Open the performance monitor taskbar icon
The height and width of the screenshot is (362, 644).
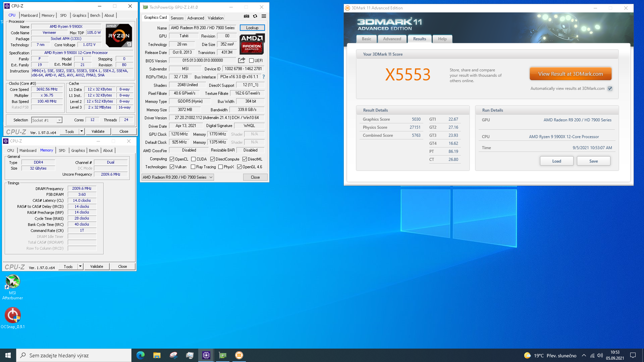190,355
